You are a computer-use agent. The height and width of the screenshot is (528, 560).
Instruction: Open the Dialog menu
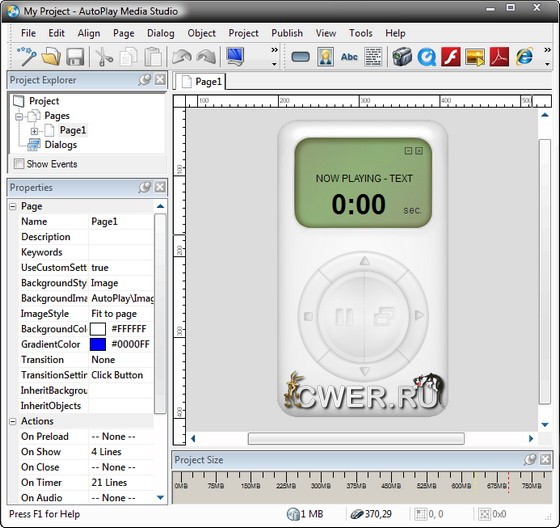coord(161,33)
